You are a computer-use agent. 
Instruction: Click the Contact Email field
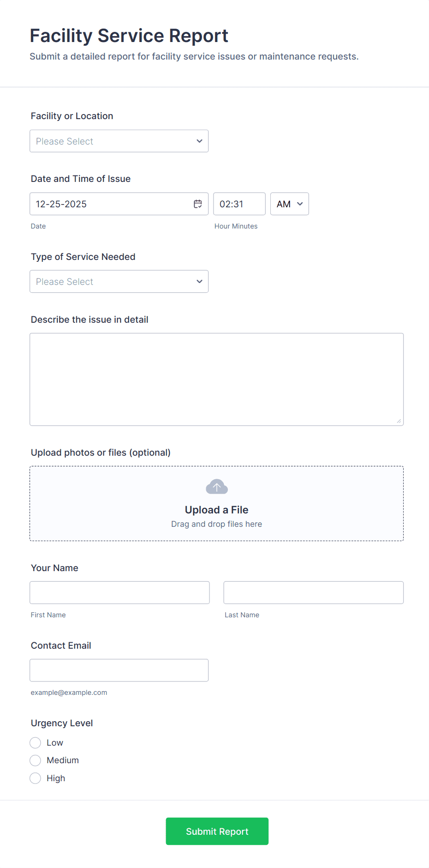click(x=119, y=670)
